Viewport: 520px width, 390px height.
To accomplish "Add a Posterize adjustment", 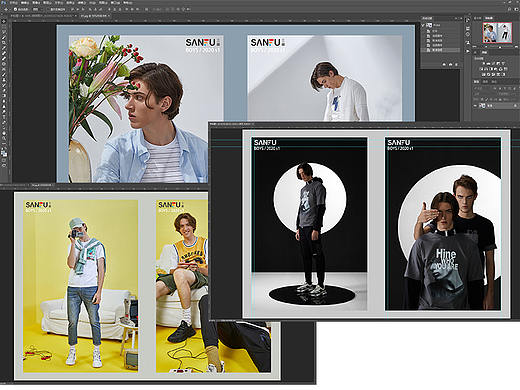I will tap(488, 74).
